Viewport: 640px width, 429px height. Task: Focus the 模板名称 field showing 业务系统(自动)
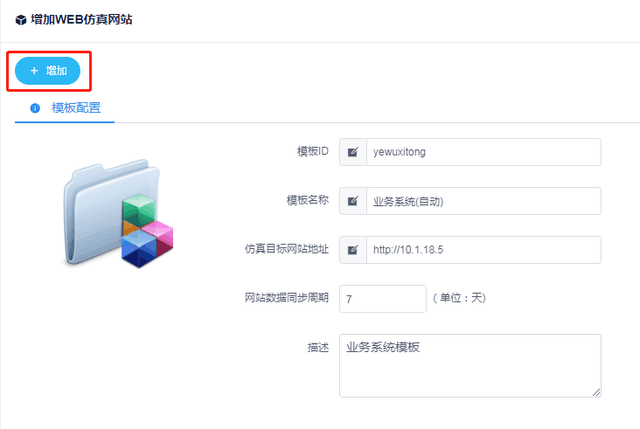pyautogui.click(x=483, y=201)
